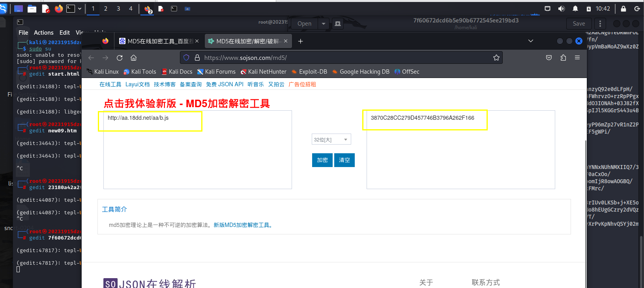The width and height of the screenshot is (644, 288).
Task: Launch the file manager from the panel
Action: click(x=32, y=9)
